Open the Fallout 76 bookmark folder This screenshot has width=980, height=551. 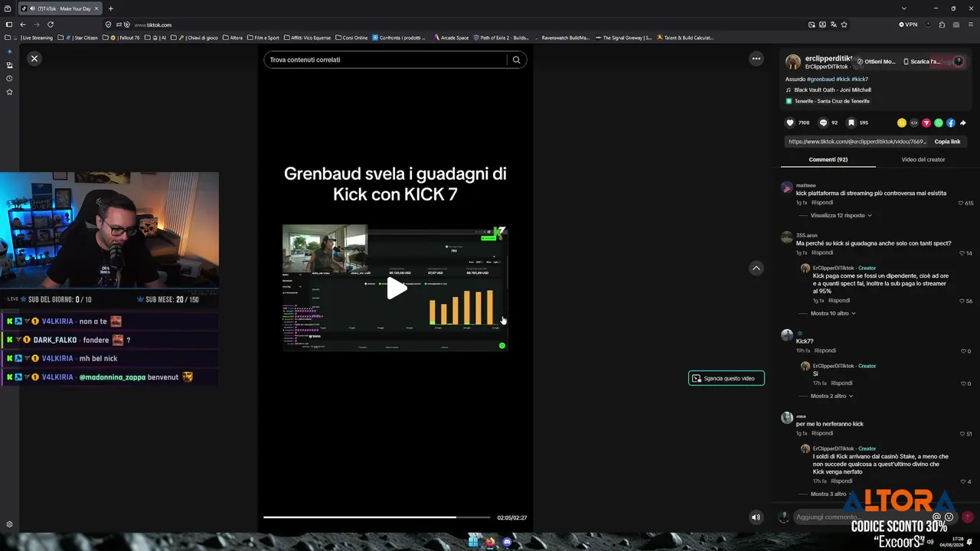pos(122,37)
